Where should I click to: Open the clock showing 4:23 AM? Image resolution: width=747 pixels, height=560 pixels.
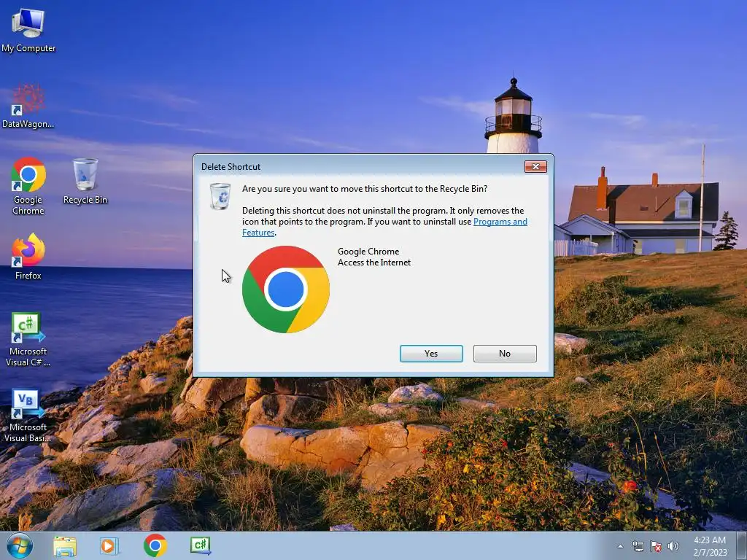click(x=710, y=546)
